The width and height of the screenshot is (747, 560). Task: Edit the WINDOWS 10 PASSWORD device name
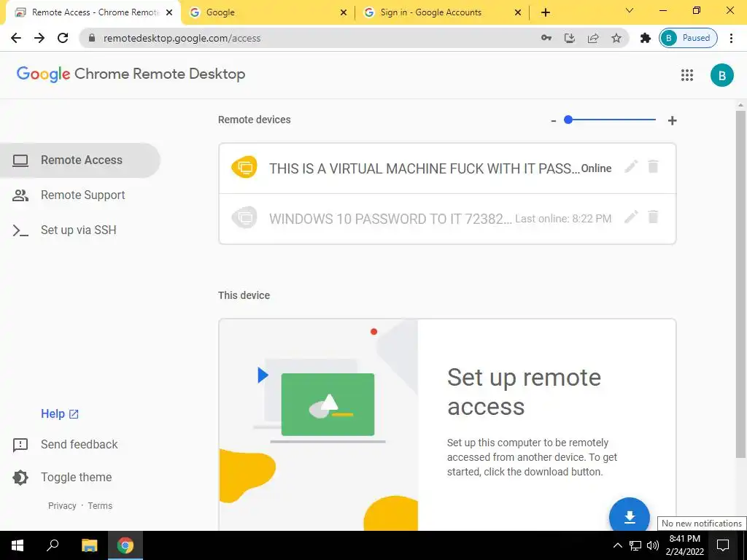point(631,217)
